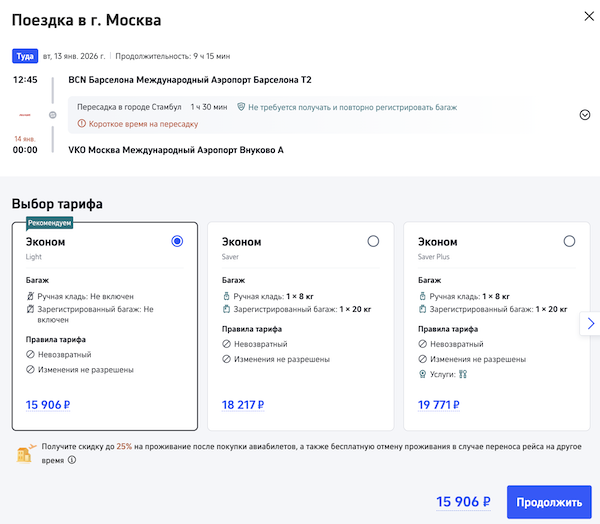Select the Эконом Saver fare radio button

tap(373, 241)
